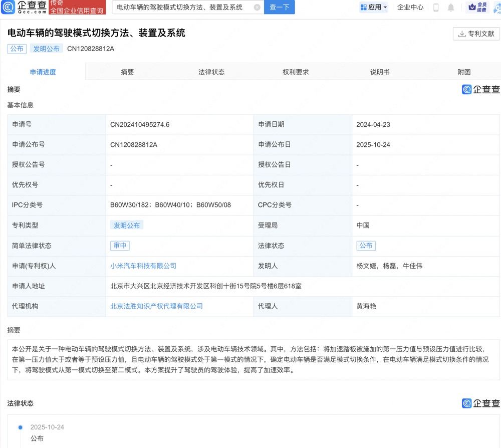This screenshot has height=448, width=501.
Task: Click the 查一下 search button
Action: 279,8
